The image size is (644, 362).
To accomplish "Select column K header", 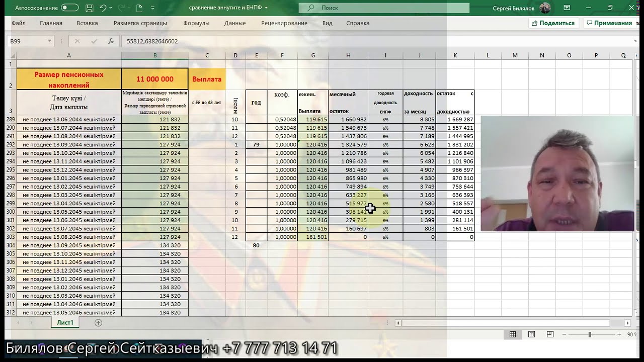I will pyautogui.click(x=455, y=55).
